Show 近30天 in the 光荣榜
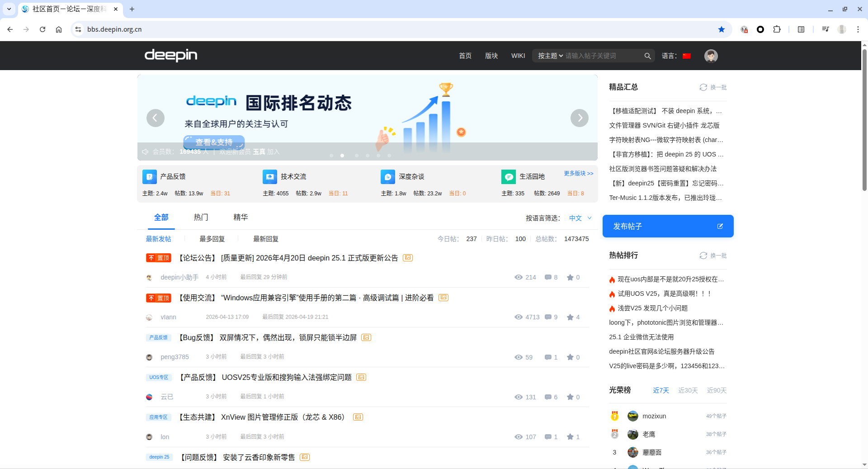The height and width of the screenshot is (469, 868). [688, 390]
